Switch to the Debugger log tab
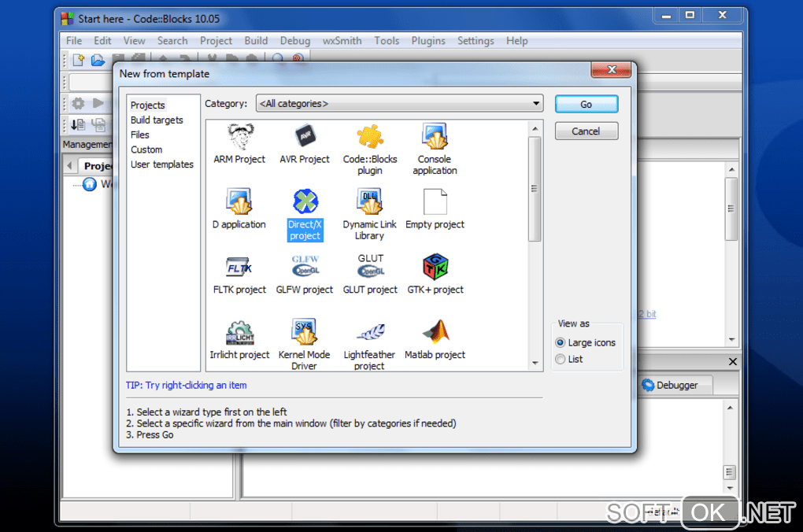 click(x=676, y=385)
